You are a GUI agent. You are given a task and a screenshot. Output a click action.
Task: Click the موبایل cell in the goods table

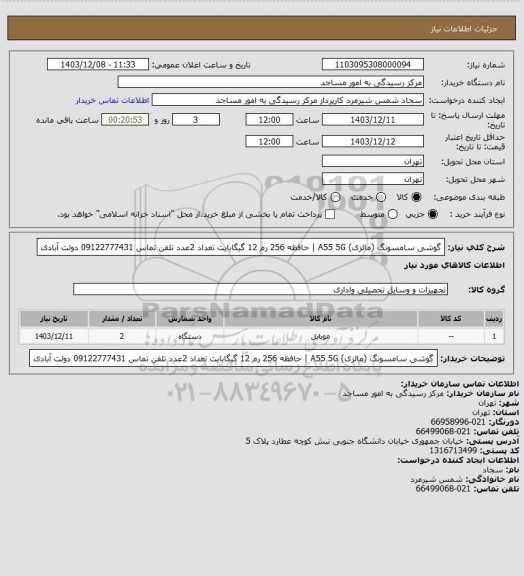pyautogui.click(x=320, y=336)
